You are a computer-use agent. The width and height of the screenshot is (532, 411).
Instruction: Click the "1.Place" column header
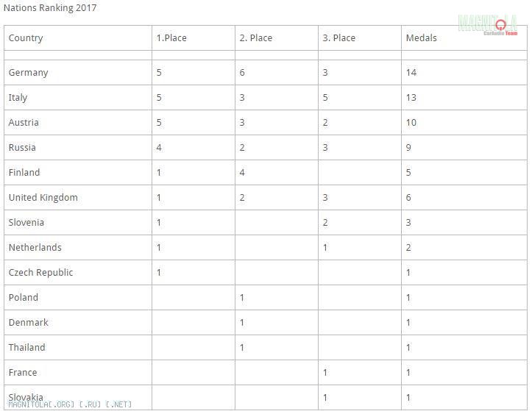click(x=171, y=38)
